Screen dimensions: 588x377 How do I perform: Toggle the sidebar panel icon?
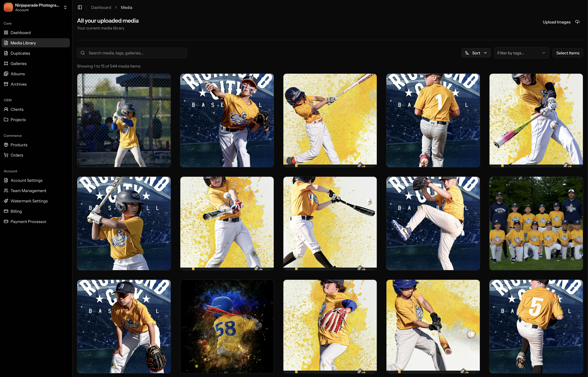point(80,7)
